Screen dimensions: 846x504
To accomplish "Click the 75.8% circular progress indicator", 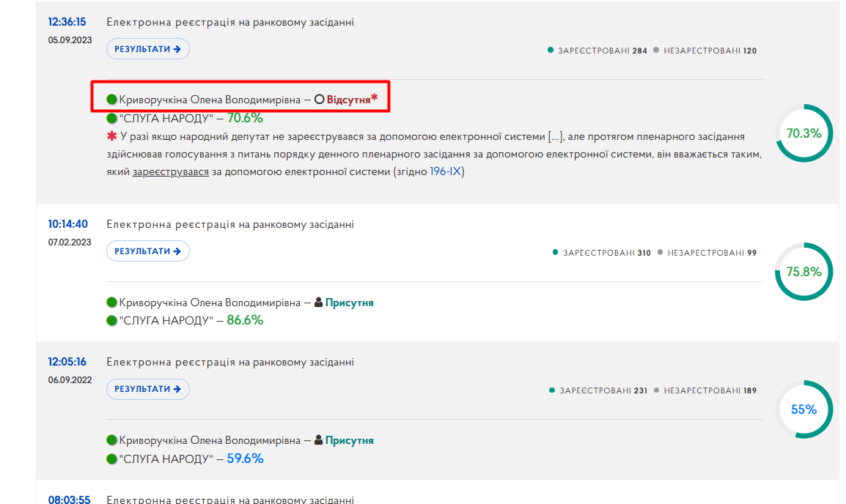I will coord(804,272).
